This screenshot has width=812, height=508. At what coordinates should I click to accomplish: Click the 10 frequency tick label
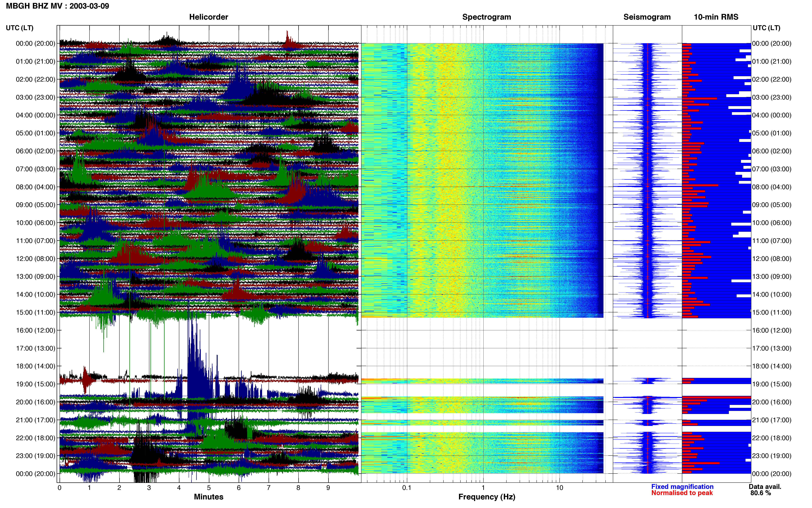click(x=559, y=488)
